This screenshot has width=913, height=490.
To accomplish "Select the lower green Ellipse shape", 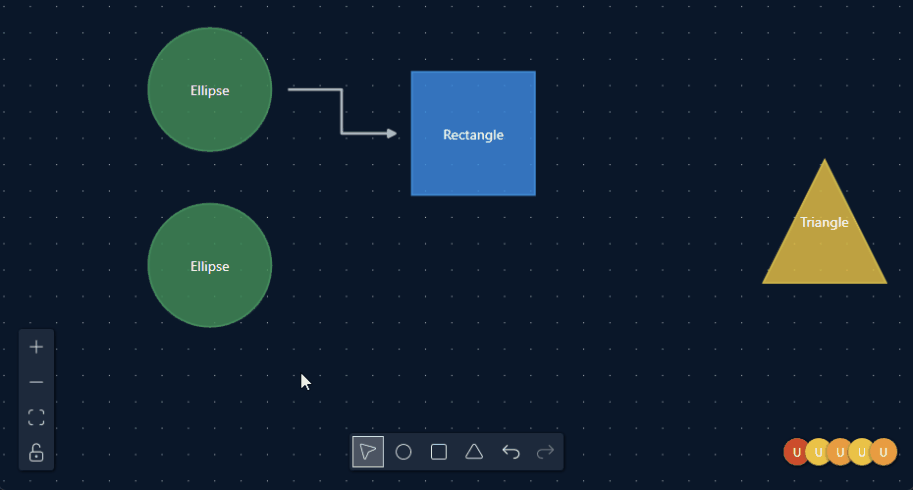I will click(x=210, y=265).
